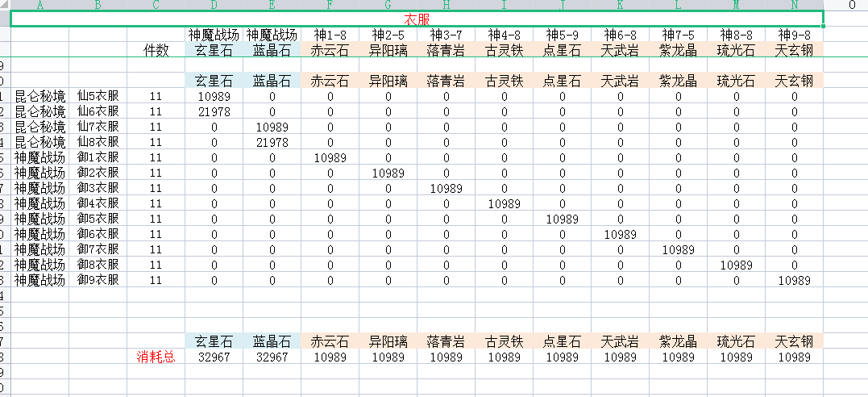Click the 件数 header cell
This screenshot has height=397, width=868.
(x=156, y=50)
